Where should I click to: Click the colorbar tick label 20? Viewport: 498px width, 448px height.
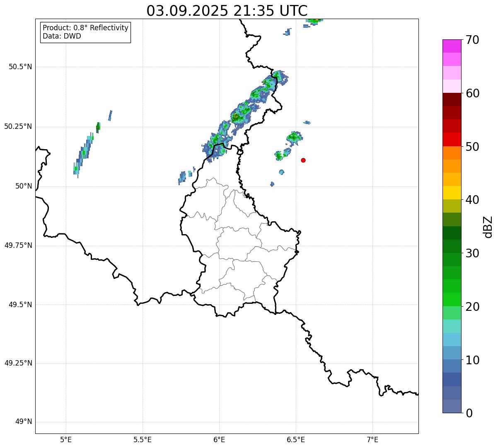[472, 307]
